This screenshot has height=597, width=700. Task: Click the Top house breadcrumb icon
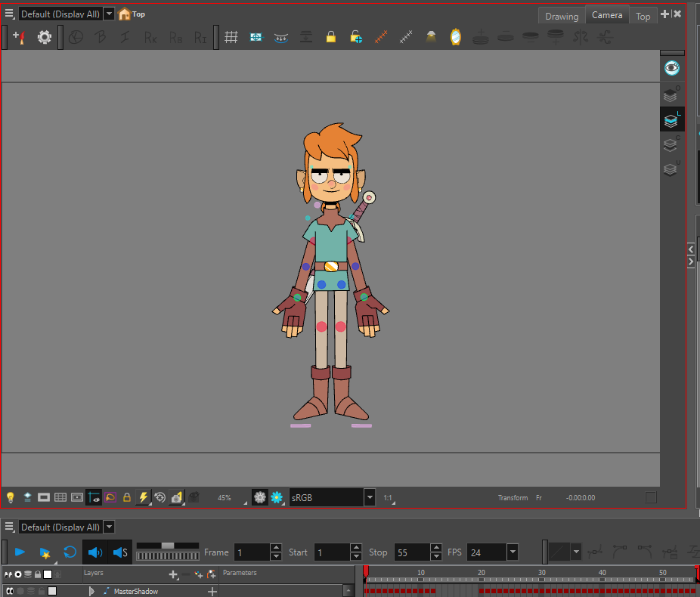[x=124, y=14]
